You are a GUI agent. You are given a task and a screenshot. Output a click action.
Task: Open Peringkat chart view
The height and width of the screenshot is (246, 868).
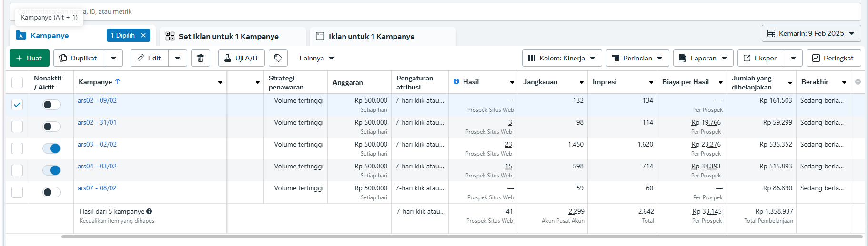[833, 58]
